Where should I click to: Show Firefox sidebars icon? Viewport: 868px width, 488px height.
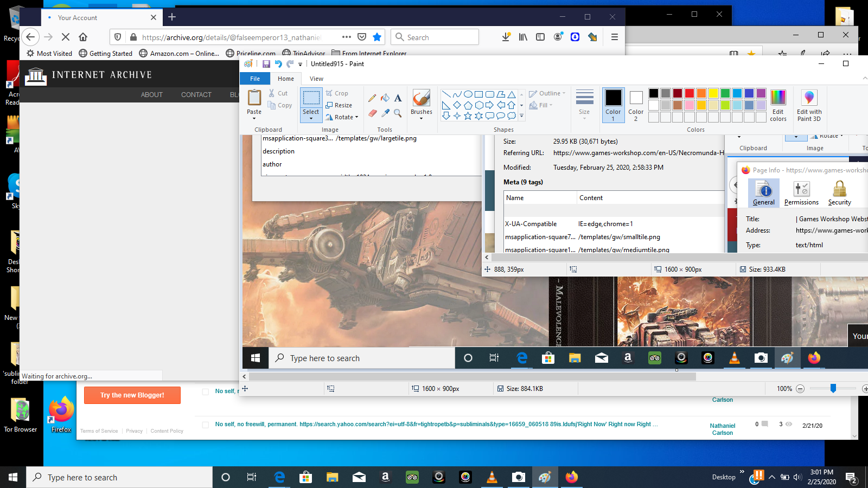pos(540,37)
